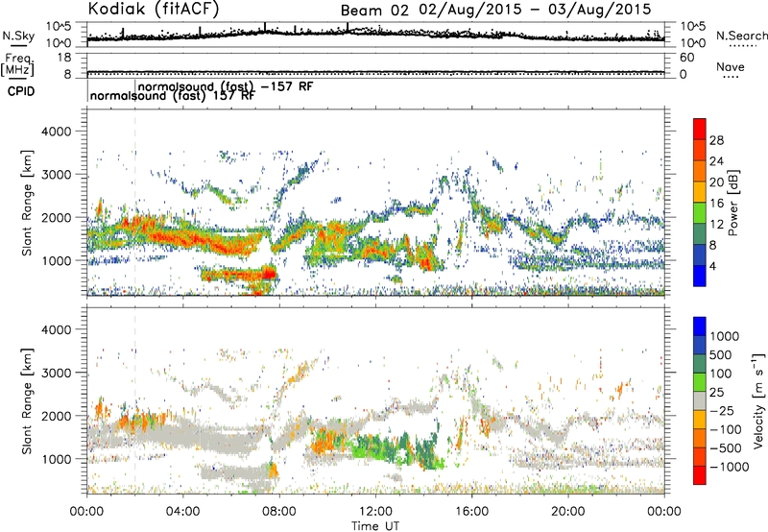Click the 2000 tick in the power panel

[x=56, y=218]
